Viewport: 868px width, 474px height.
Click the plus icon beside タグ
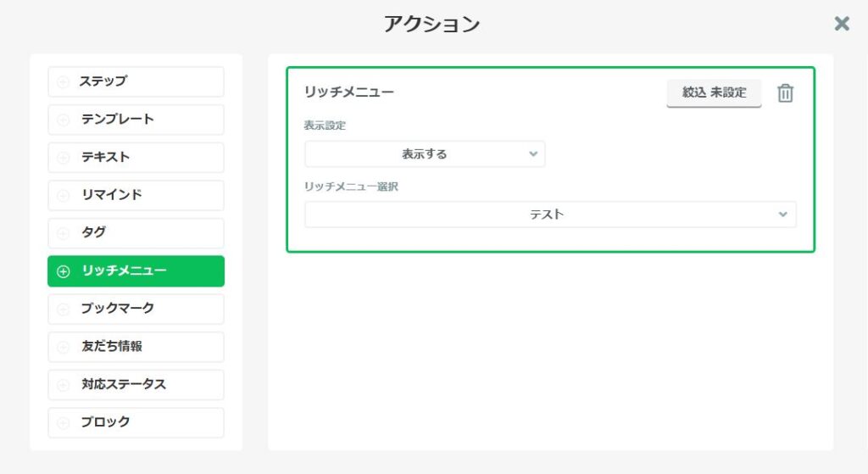click(x=64, y=233)
